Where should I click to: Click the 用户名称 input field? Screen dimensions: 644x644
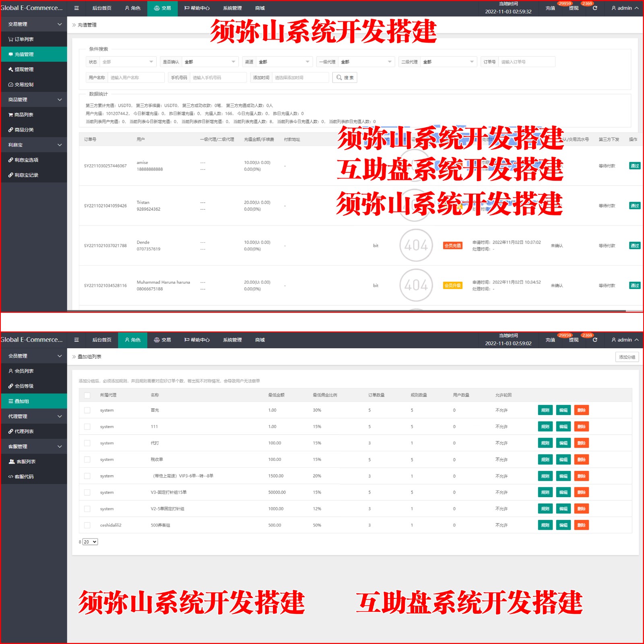(x=136, y=78)
